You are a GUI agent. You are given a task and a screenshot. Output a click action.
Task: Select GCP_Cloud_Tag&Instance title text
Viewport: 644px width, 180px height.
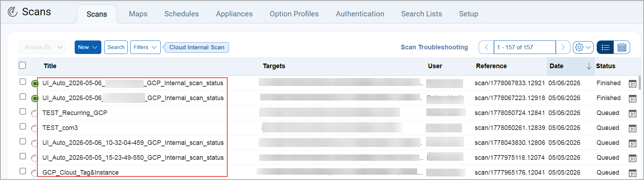[x=80, y=173]
